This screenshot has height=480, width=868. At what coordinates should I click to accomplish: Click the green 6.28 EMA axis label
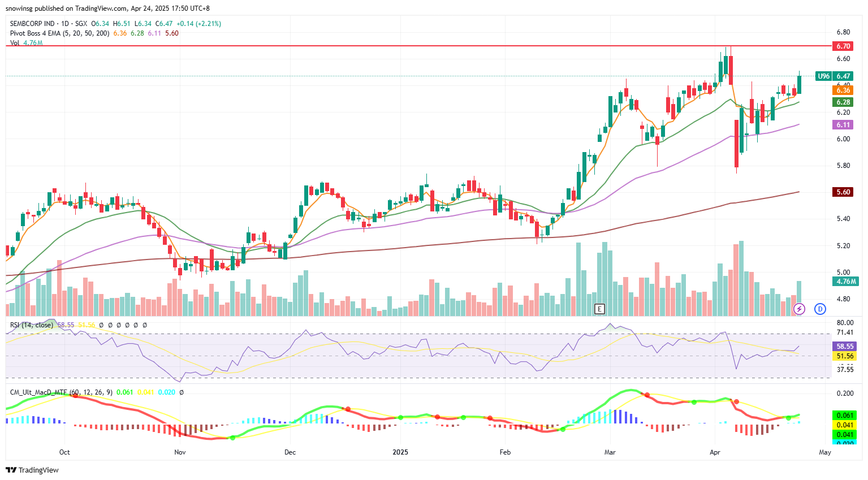(x=843, y=102)
